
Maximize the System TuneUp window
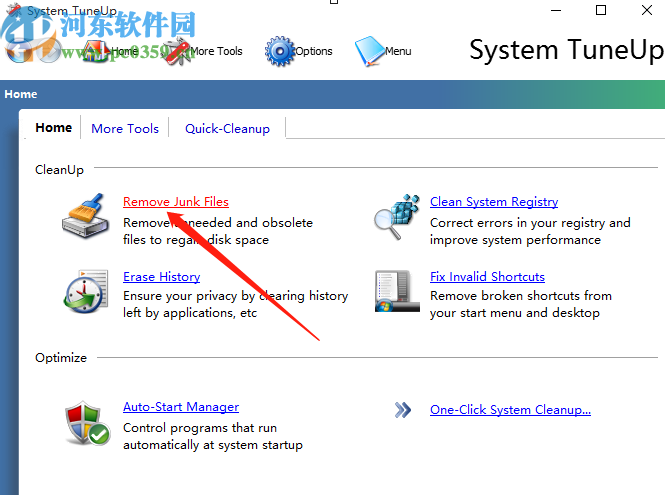(x=601, y=10)
